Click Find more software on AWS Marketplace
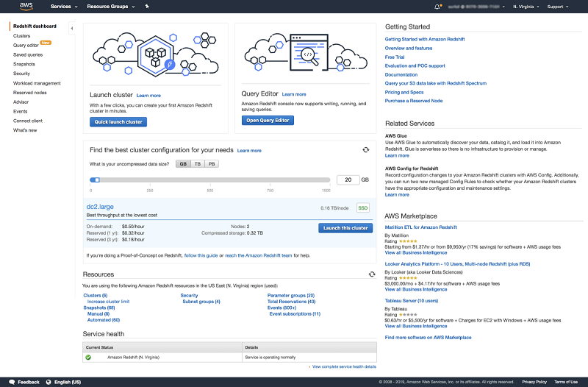This screenshot has height=387, width=588. click(x=428, y=338)
